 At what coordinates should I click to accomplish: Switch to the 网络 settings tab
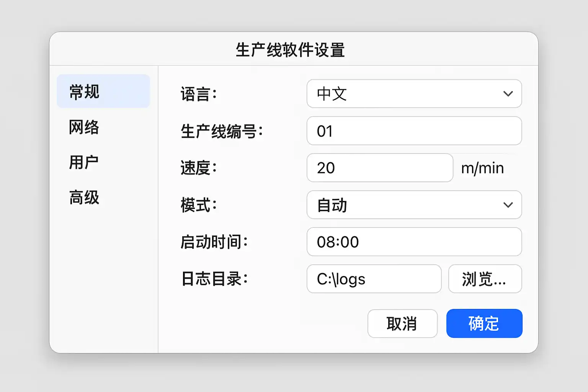click(x=84, y=127)
